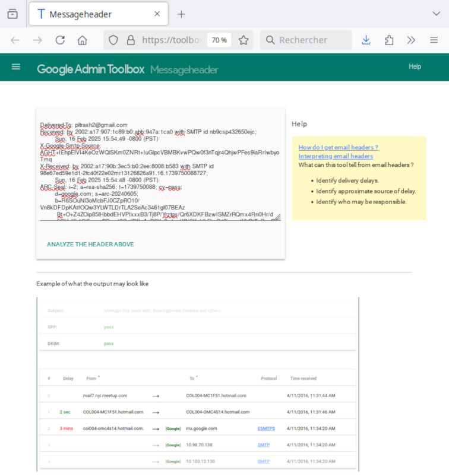
Task: Close the Messageheader tab
Action: click(157, 14)
